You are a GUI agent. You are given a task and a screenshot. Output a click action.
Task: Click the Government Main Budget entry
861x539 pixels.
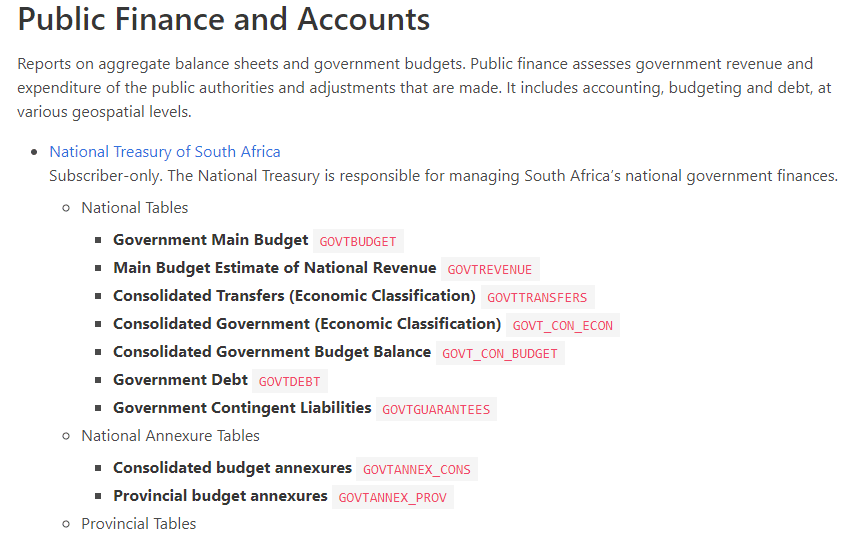[211, 240]
